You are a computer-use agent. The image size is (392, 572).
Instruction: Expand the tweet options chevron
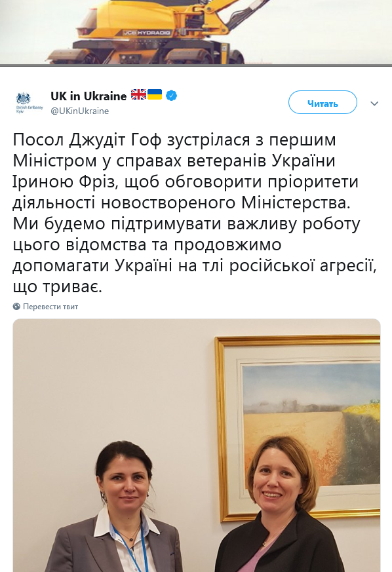click(374, 104)
